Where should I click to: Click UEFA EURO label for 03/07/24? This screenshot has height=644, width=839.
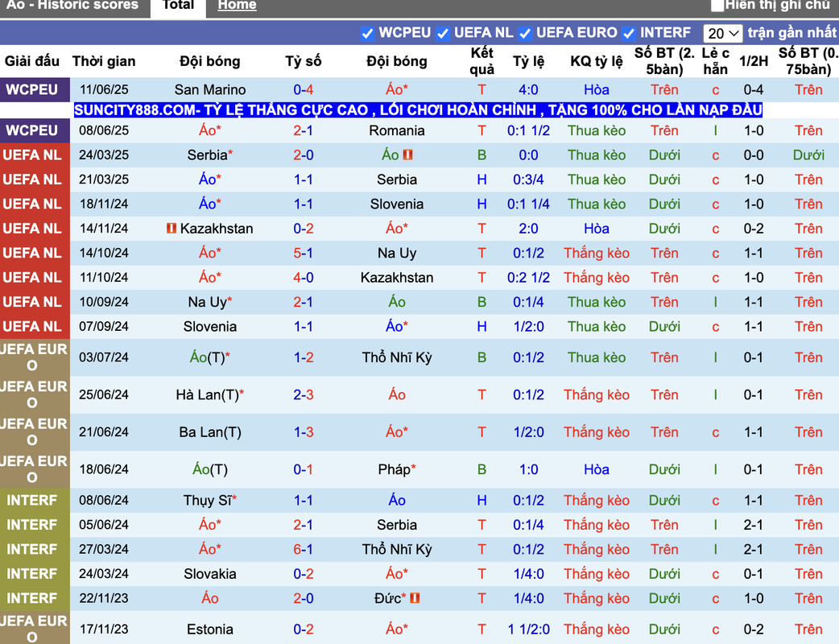pyautogui.click(x=33, y=357)
